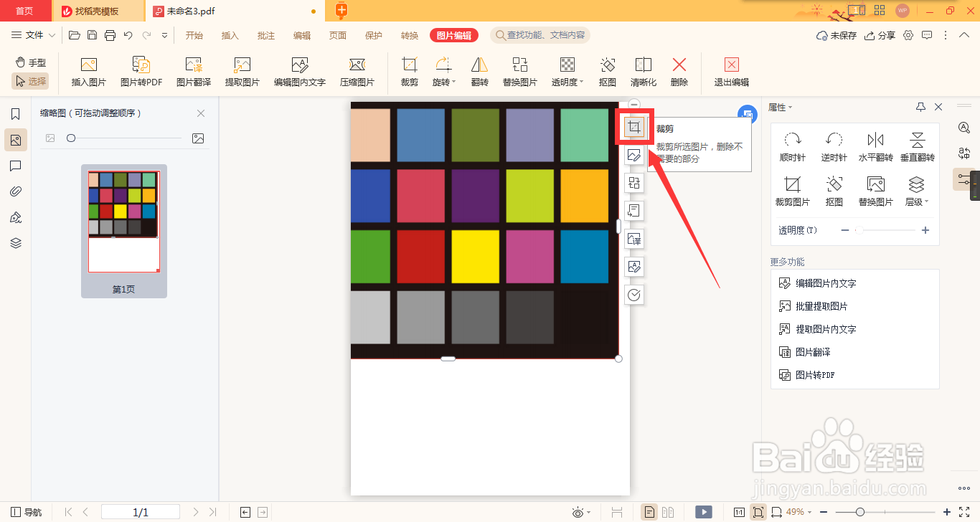
Task: Open the 转换 ribbon tab
Action: (x=410, y=36)
